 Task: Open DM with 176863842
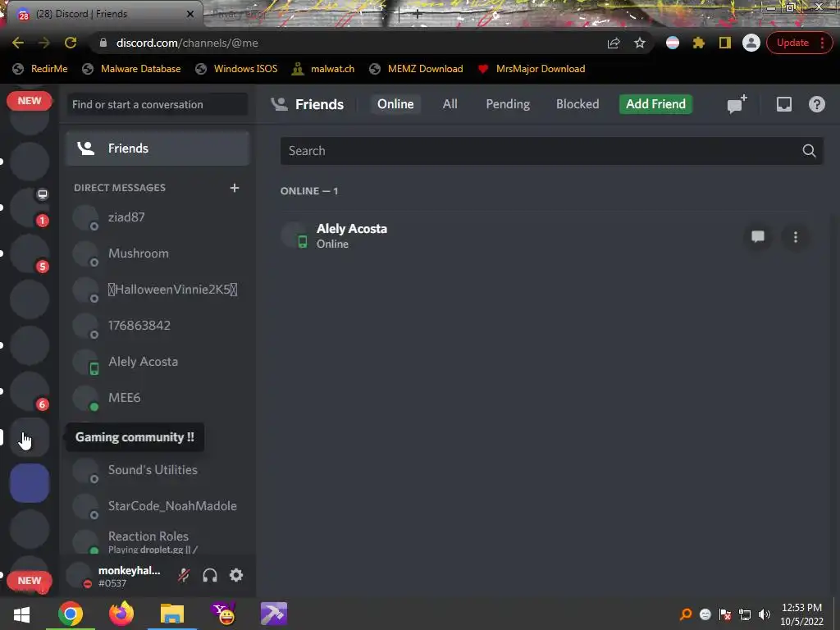click(x=157, y=326)
